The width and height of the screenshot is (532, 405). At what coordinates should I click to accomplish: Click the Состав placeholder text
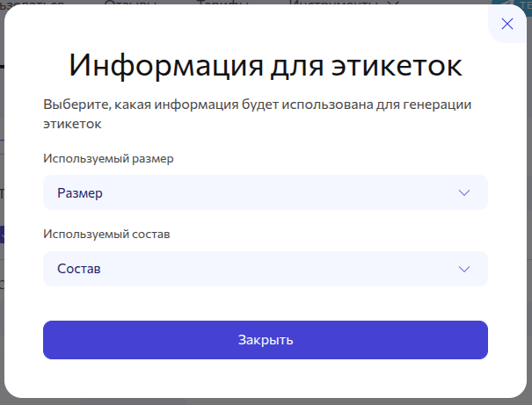pos(78,269)
